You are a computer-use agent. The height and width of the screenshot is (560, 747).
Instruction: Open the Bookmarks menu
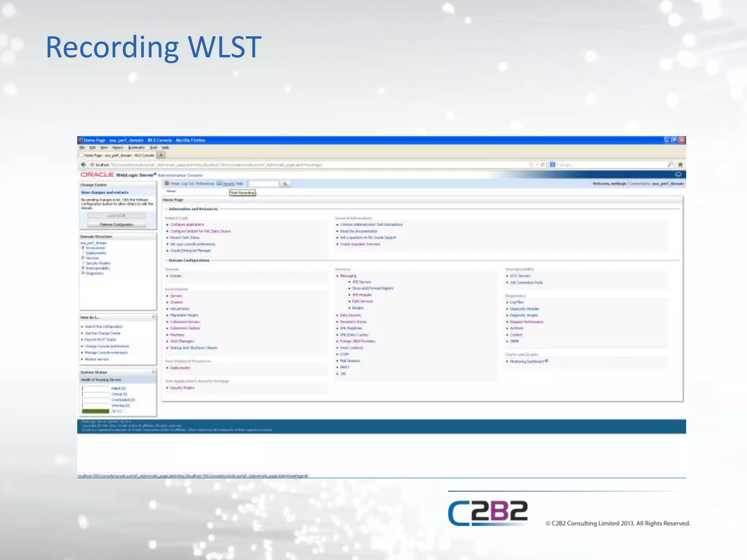pos(136,148)
